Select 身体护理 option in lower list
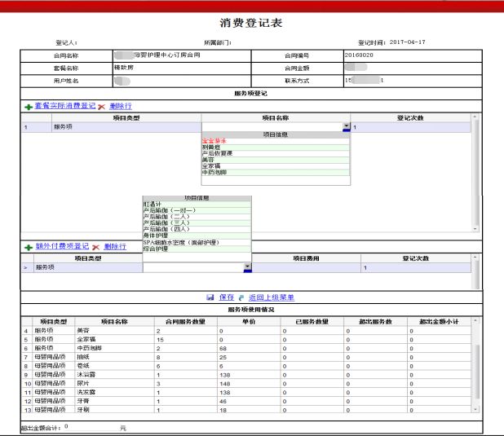 click(197, 236)
